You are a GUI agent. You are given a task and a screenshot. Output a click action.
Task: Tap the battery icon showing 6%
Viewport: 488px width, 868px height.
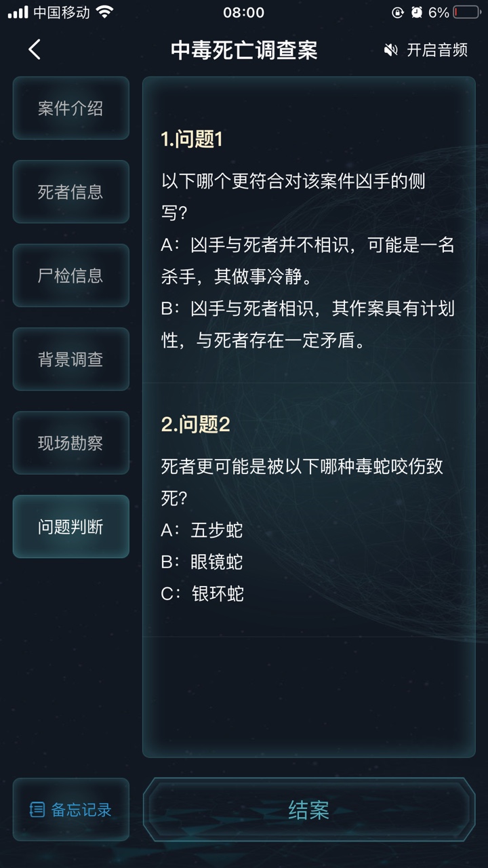466,11
